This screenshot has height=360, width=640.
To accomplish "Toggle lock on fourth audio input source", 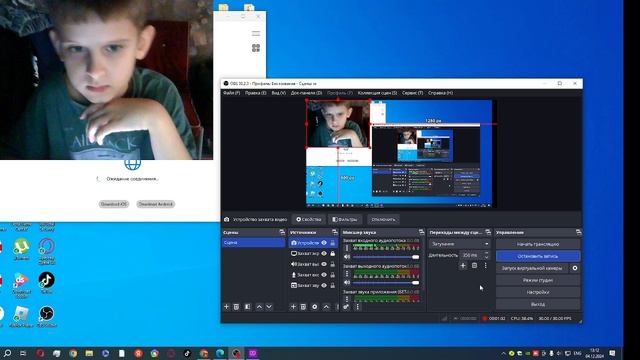I will point(333,275).
